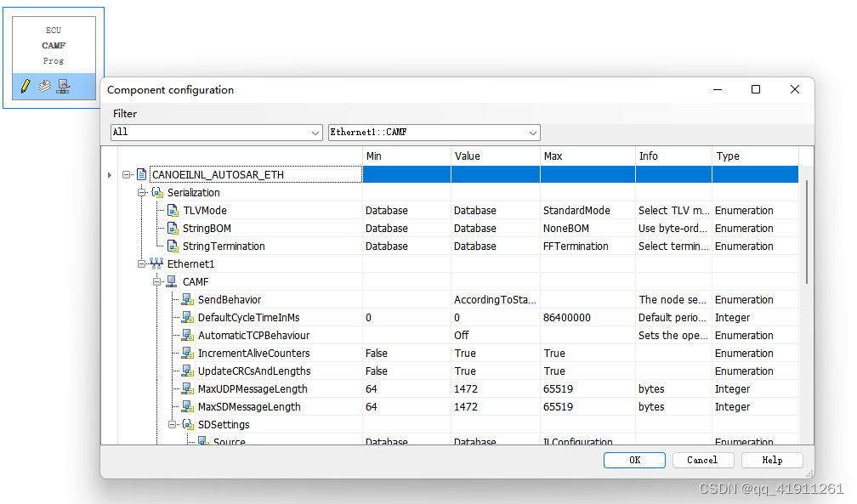This screenshot has height=504, width=857.
Task: Click the Value column header
Action: (x=495, y=156)
